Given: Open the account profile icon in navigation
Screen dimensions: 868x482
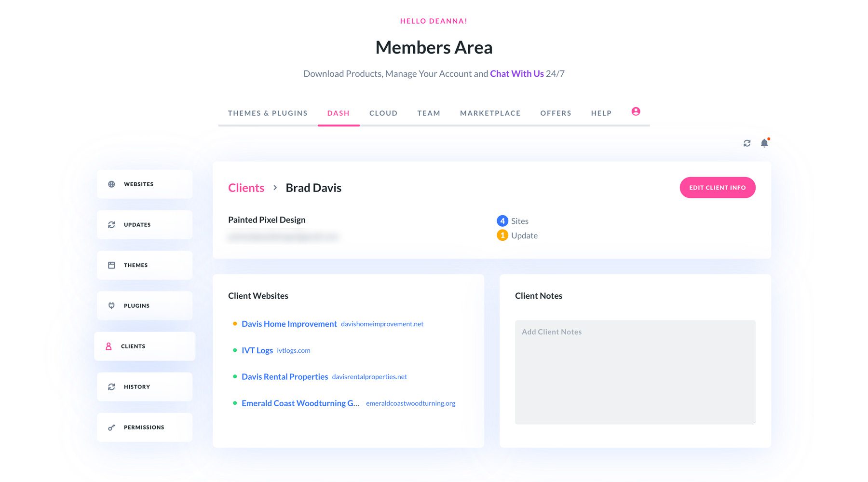Looking at the screenshot, I should point(636,111).
